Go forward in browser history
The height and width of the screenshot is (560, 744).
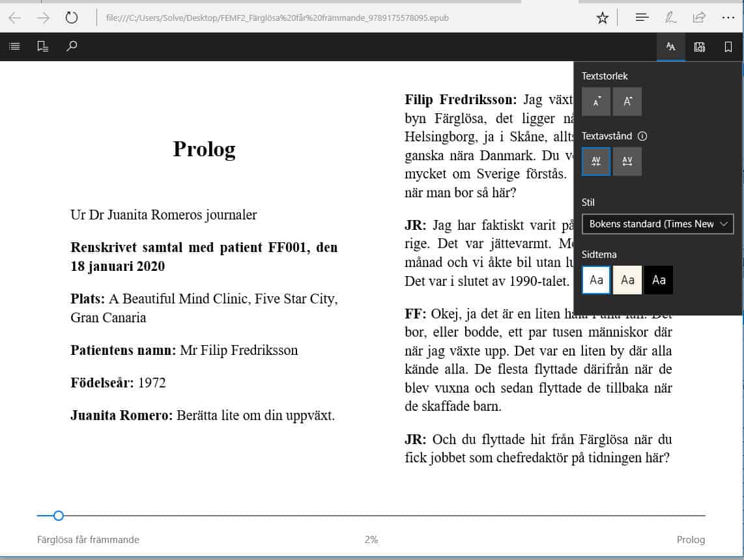pos(43,18)
